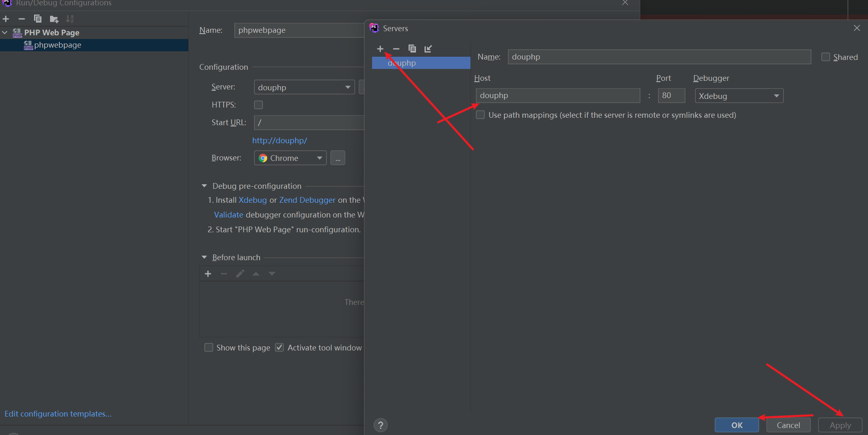Collapse Debug pre-configuration section

click(x=204, y=186)
